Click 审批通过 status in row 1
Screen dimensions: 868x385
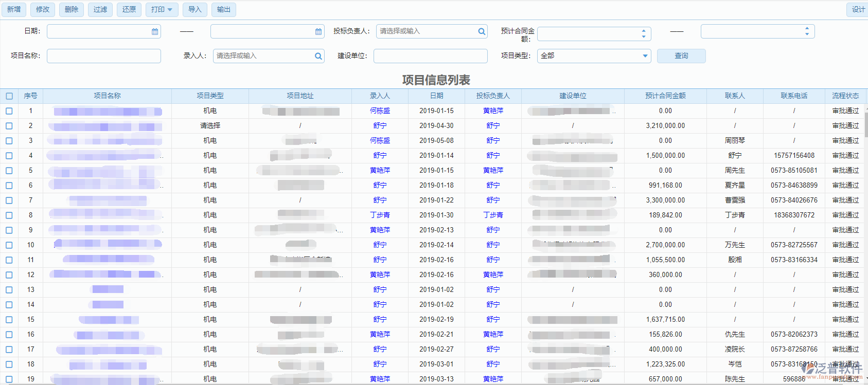coord(845,111)
